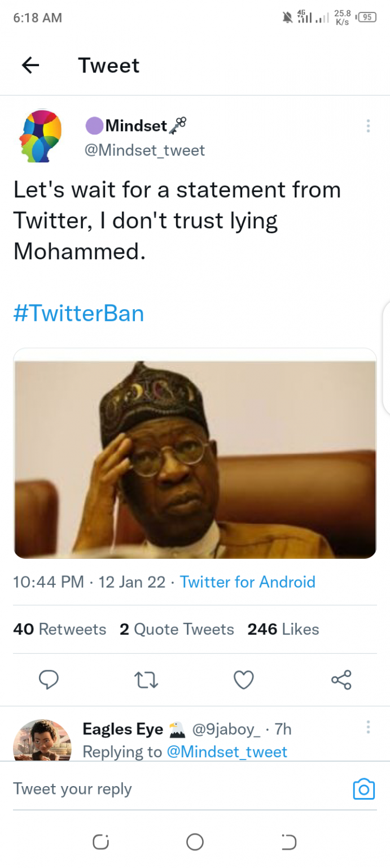Open the tweet's three-dot overflow menu

click(368, 126)
